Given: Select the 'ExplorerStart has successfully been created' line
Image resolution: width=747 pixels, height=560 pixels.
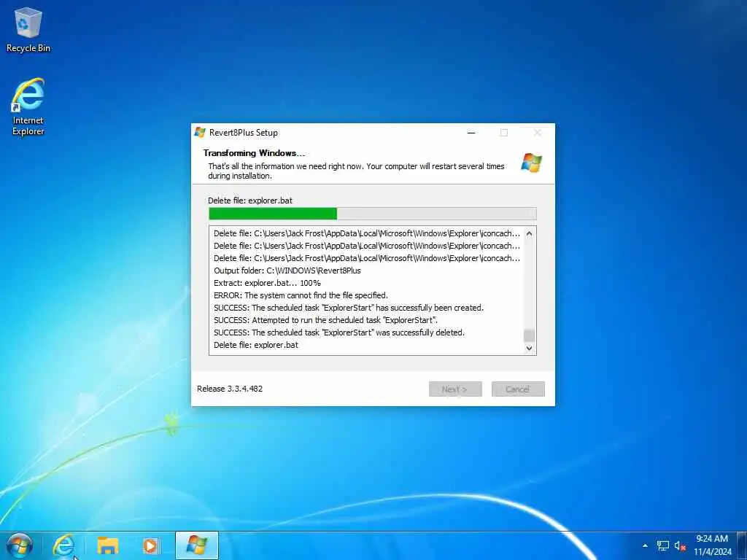Looking at the screenshot, I should coord(348,308).
